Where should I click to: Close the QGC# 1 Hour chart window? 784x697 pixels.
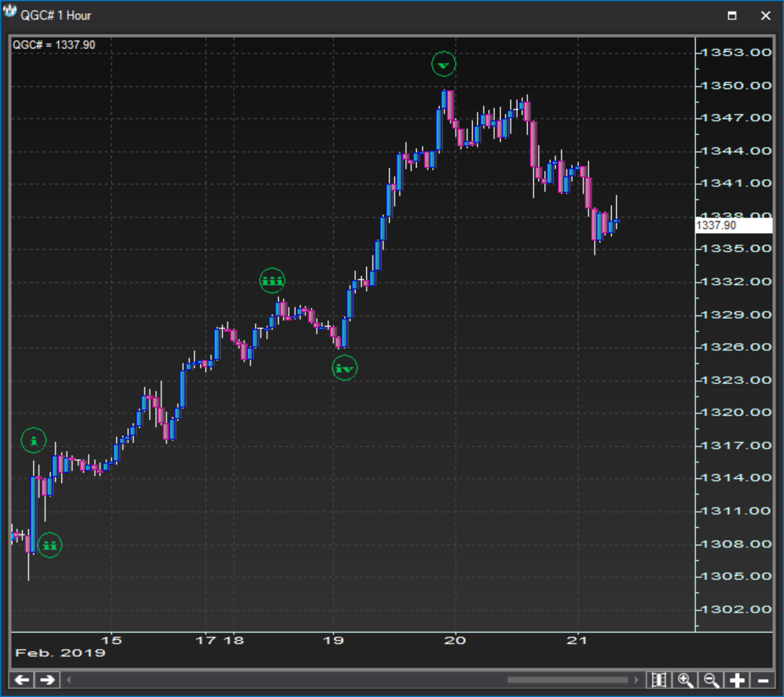coord(765,15)
